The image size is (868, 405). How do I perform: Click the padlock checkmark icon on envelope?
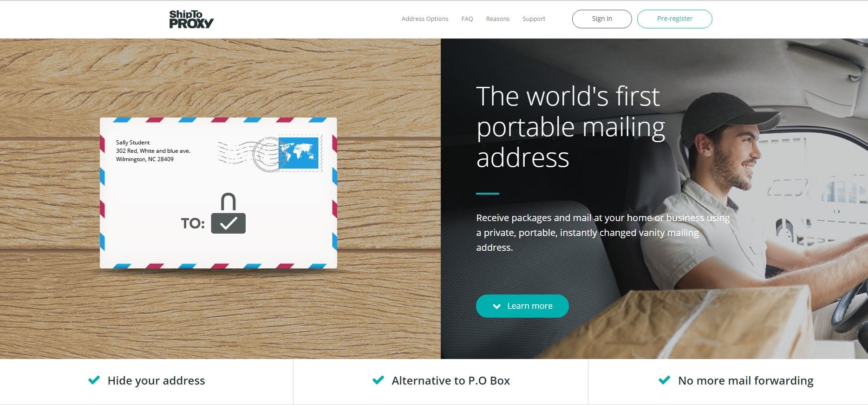click(x=228, y=213)
